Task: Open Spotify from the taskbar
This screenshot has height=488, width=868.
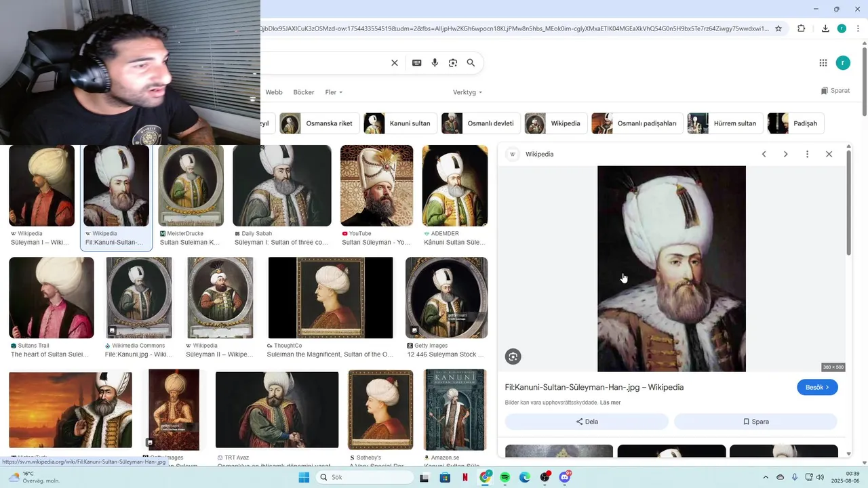Action: pyautogui.click(x=505, y=477)
